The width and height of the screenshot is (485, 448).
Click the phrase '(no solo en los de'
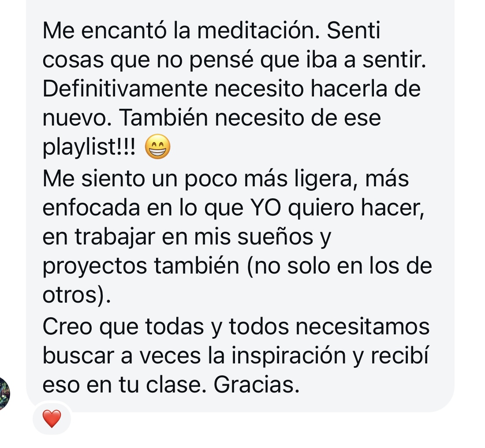[339, 266]
